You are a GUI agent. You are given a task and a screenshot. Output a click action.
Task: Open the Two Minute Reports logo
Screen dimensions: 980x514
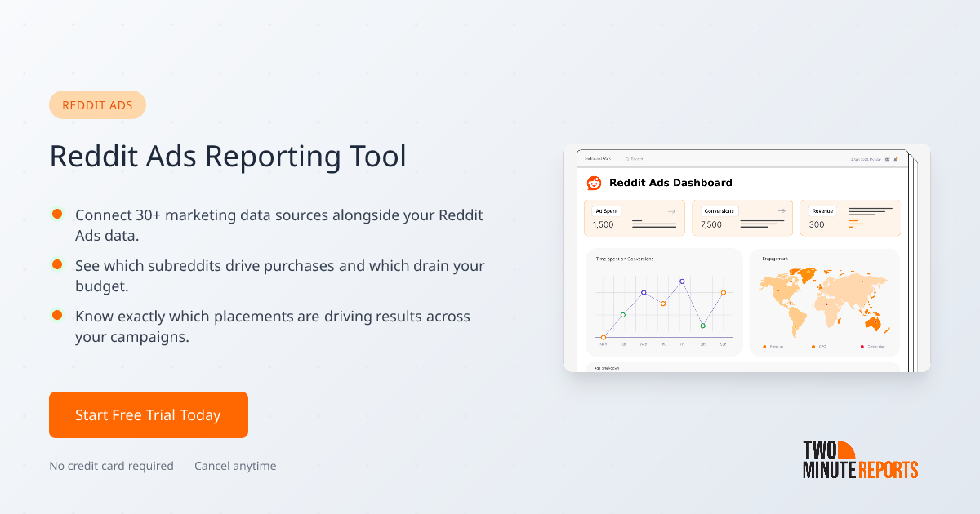coord(861,459)
